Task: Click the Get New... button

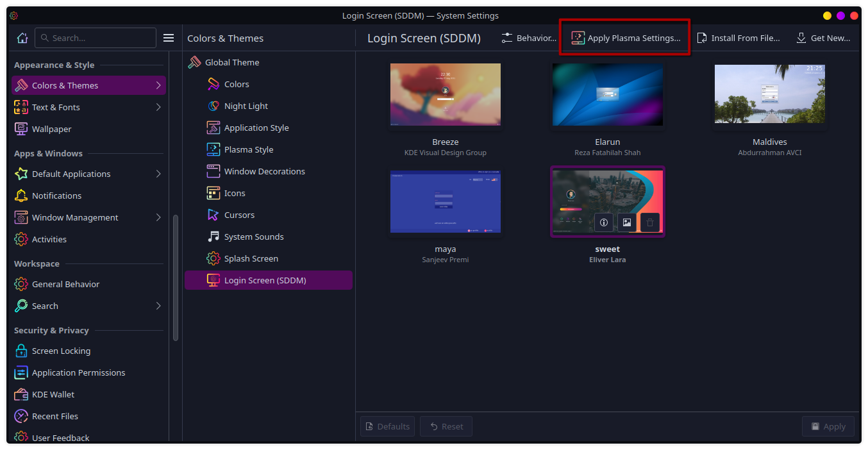Action: pyautogui.click(x=824, y=38)
